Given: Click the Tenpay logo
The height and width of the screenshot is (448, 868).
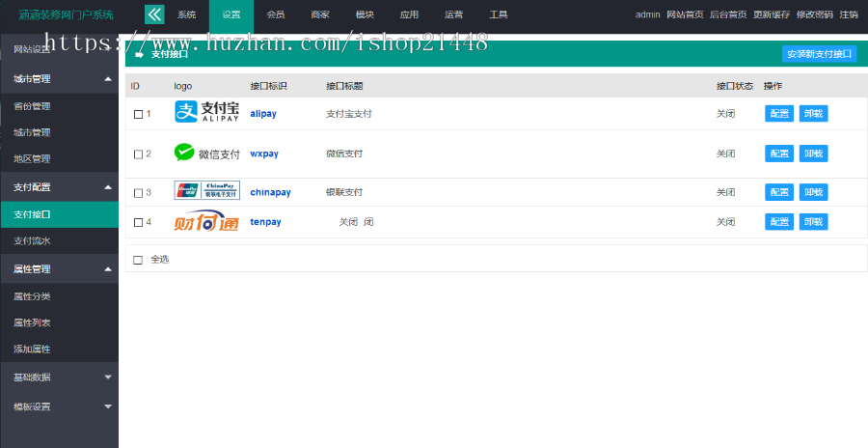Looking at the screenshot, I should [x=205, y=222].
